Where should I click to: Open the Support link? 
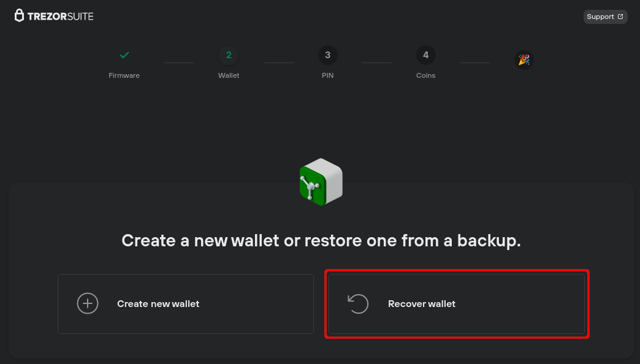[x=605, y=17]
